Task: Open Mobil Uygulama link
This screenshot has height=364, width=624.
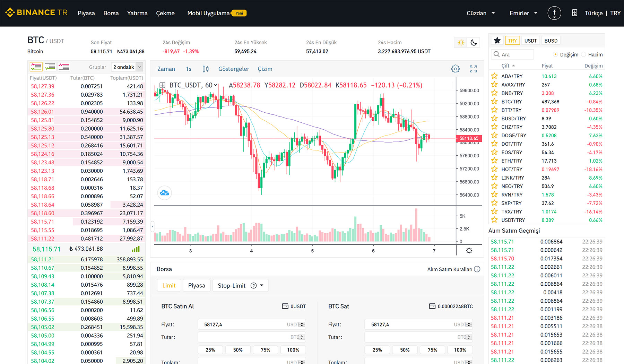Action: (x=208, y=13)
